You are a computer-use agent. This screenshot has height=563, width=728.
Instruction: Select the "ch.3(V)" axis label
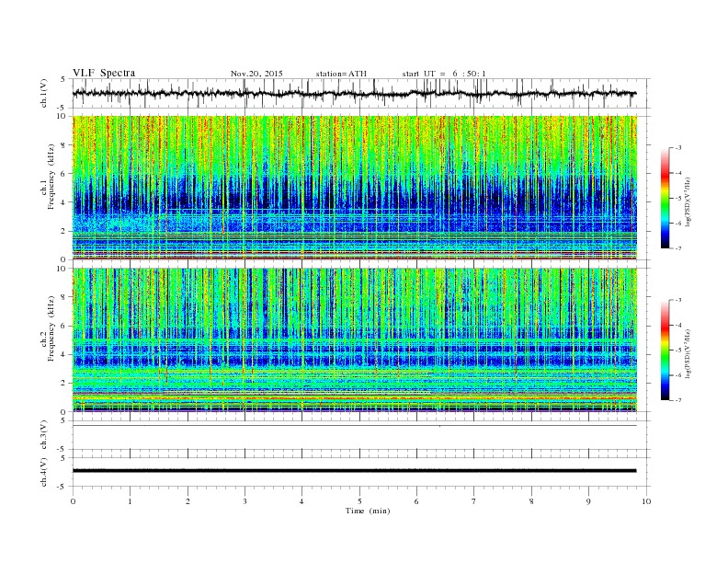44,436
